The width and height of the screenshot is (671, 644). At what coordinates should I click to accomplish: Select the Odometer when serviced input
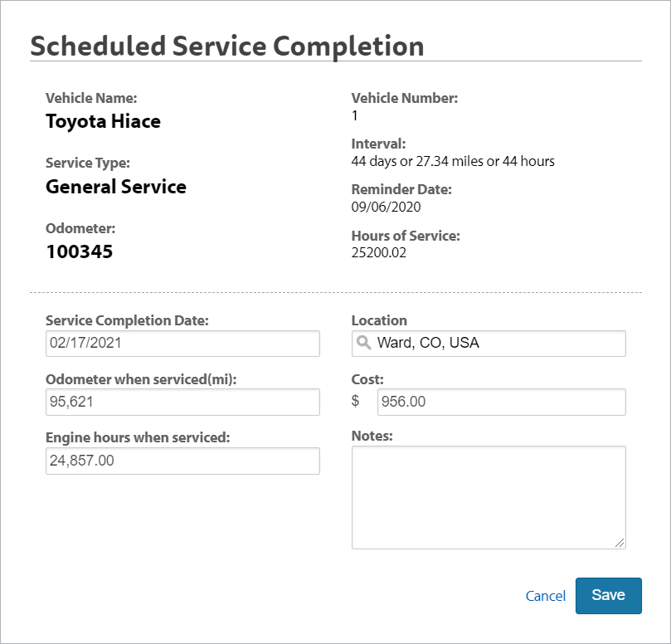182,402
